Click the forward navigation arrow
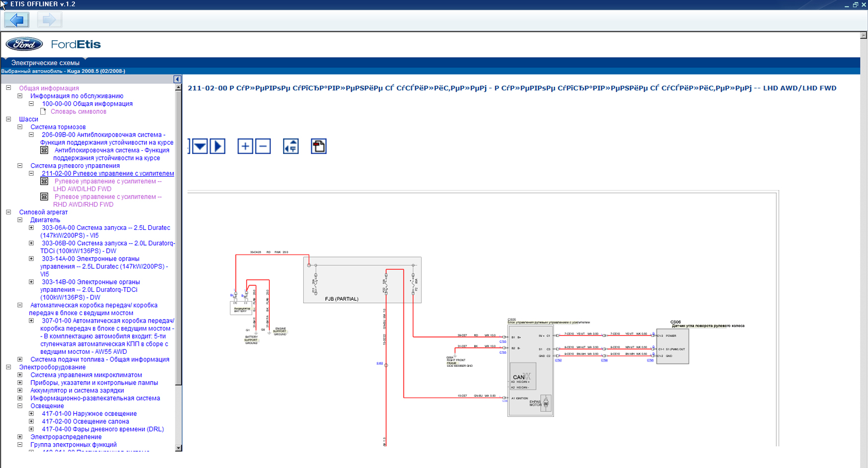This screenshot has width=868, height=468. 49,20
